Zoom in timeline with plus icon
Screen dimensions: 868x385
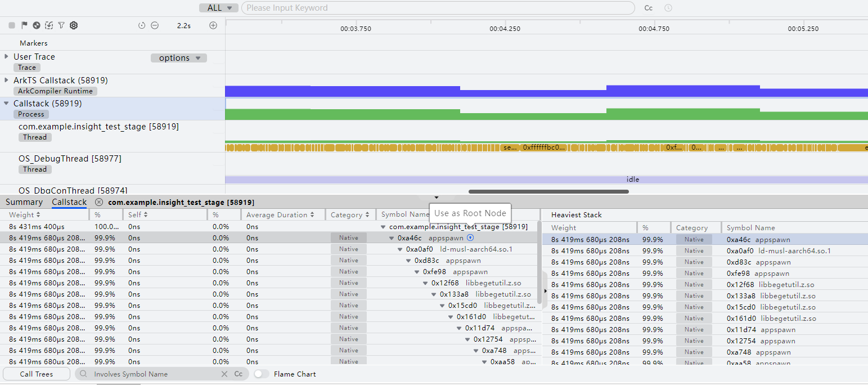point(213,25)
